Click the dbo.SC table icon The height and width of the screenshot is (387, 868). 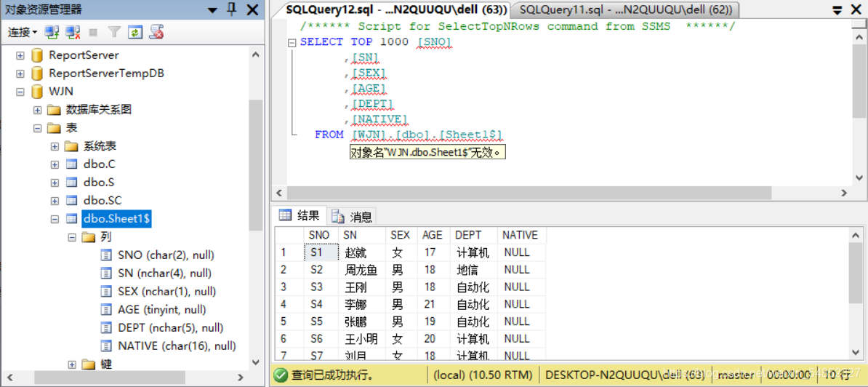71,201
